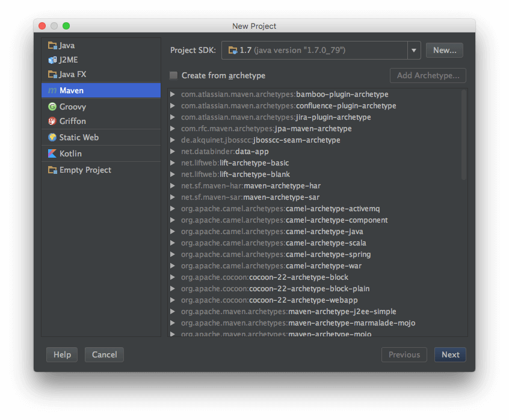The width and height of the screenshot is (509, 420).
Task: Open the Project SDK dropdown arrow
Action: click(414, 51)
